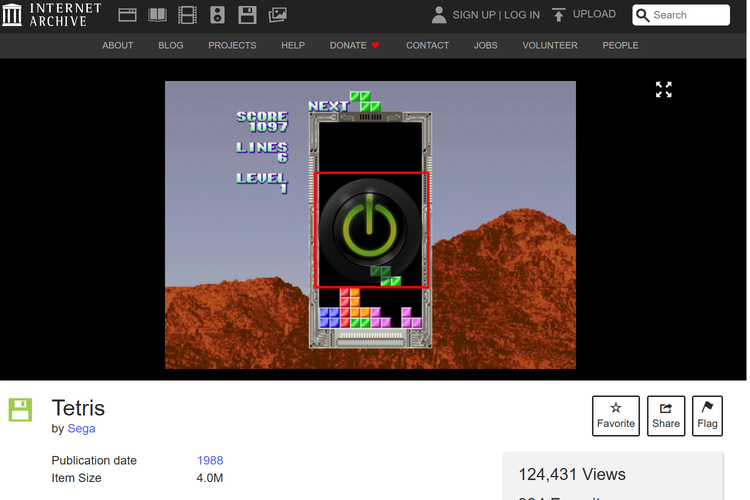750x500 pixels.
Task: Open the Software floppy disk icon
Action: pyautogui.click(x=247, y=15)
